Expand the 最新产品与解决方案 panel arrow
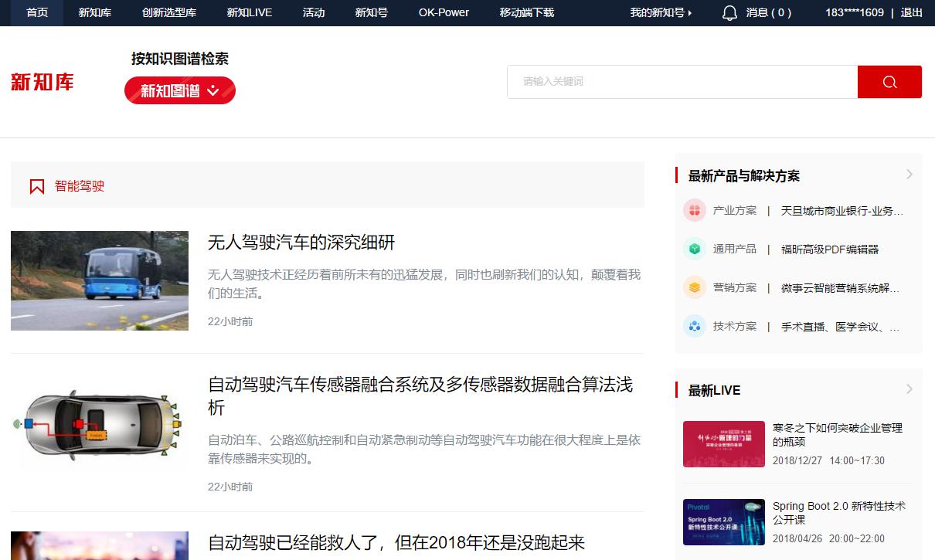Image resolution: width=935 pixels, height=560 pixels. click(908, 175)
